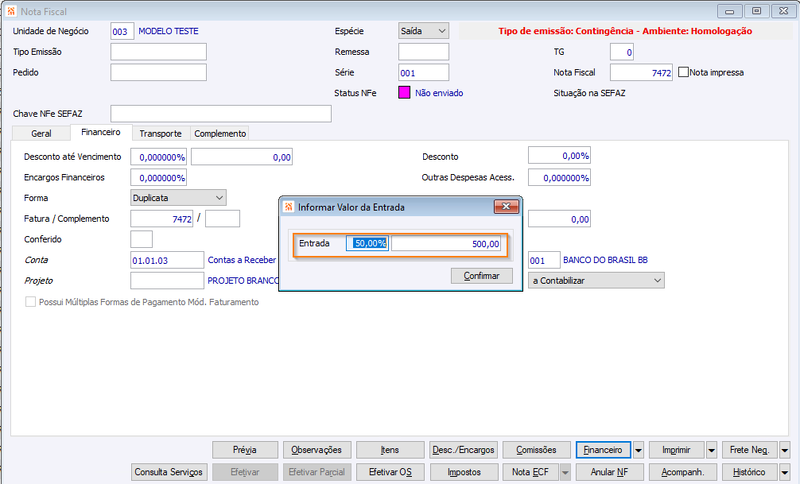
Task: Click the 'Não enviado' status text
Action: click(439, 93)
